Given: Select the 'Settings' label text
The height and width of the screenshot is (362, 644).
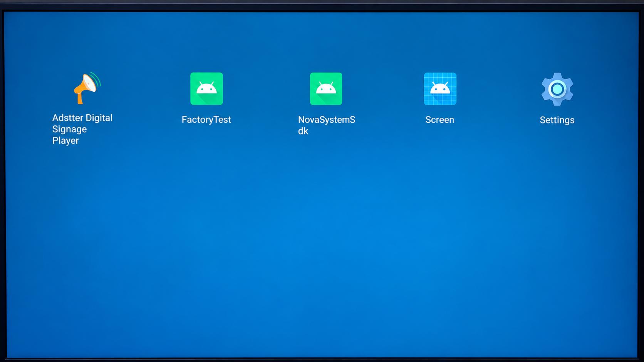Looking at the screenshot, I should click(x=557, y=120).
